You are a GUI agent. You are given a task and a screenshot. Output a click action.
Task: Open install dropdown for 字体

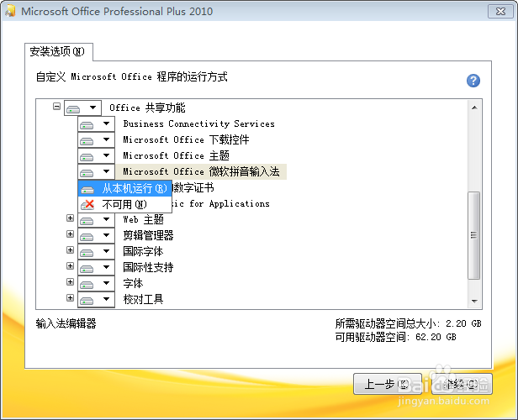tap(96, 283)
